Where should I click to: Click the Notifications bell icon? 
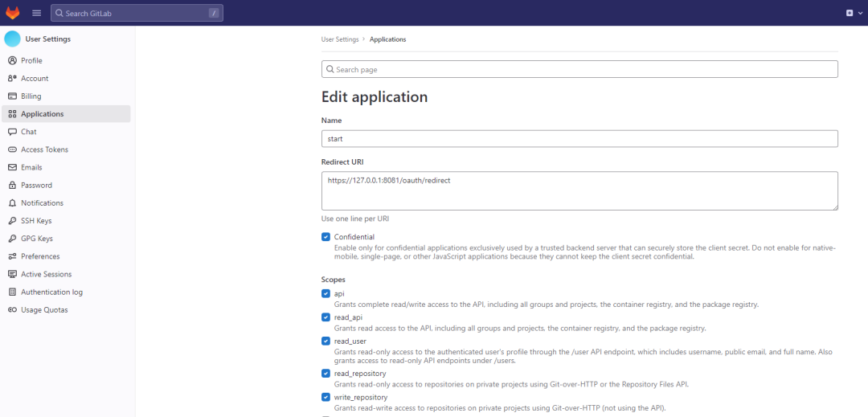[12, 203]
